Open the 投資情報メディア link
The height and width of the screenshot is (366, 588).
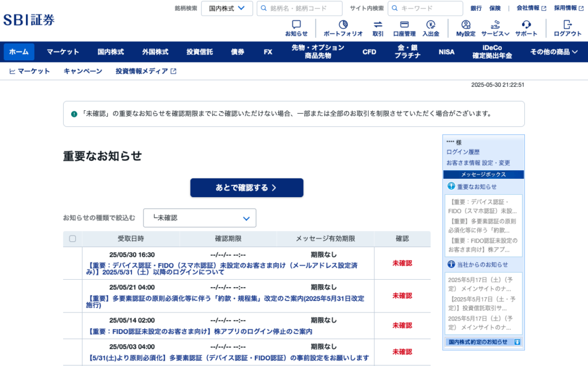(142, 71)
